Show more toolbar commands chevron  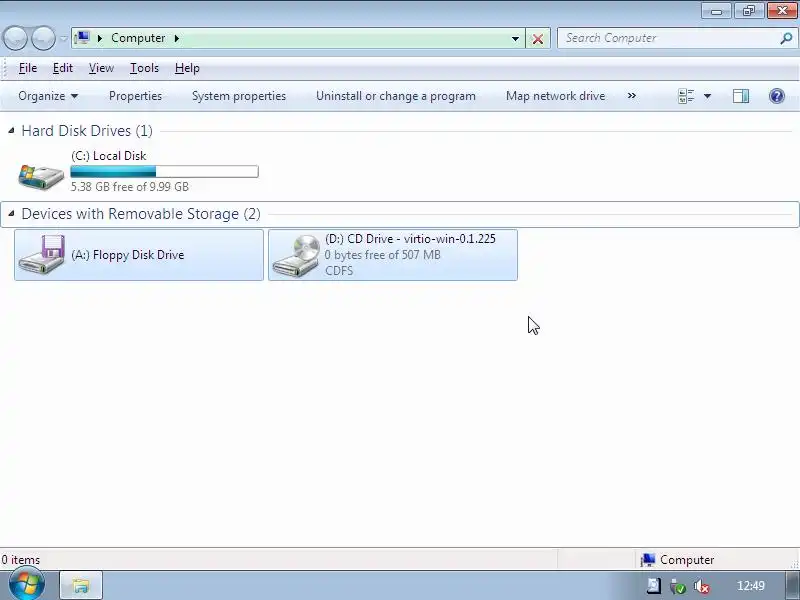click(x=632, y=95)
